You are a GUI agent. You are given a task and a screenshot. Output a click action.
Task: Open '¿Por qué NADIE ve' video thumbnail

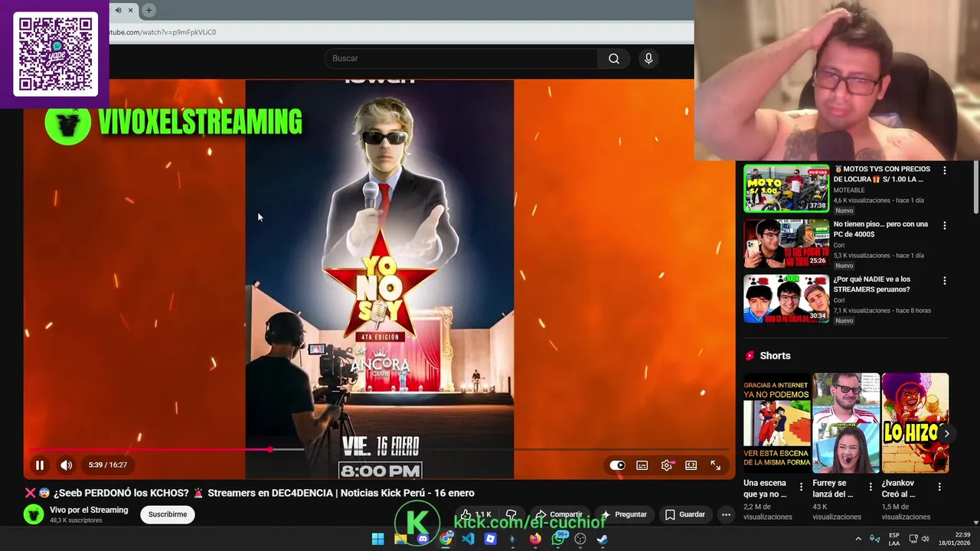coord(786,298)
